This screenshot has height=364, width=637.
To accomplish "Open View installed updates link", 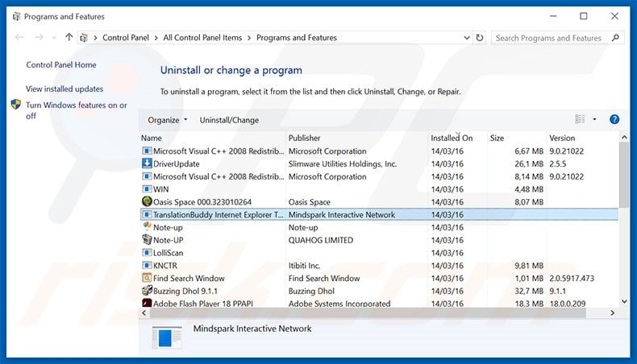I will click(65, 89).
